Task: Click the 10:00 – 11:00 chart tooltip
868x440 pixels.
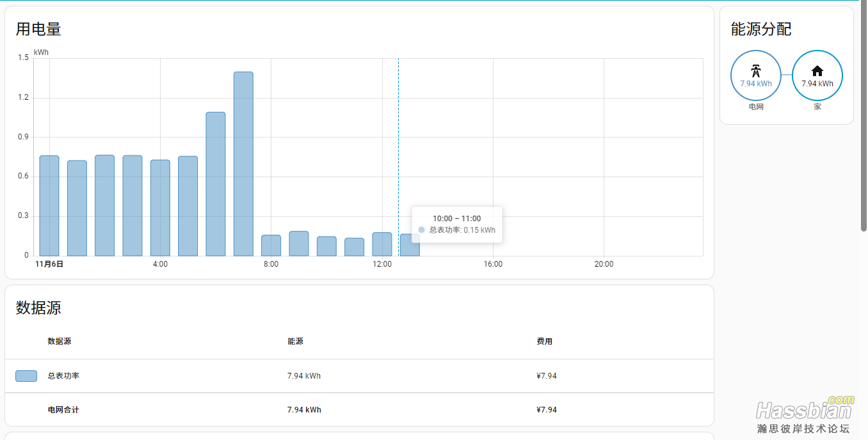Action: pyautogui.click(x=457, y=224)
